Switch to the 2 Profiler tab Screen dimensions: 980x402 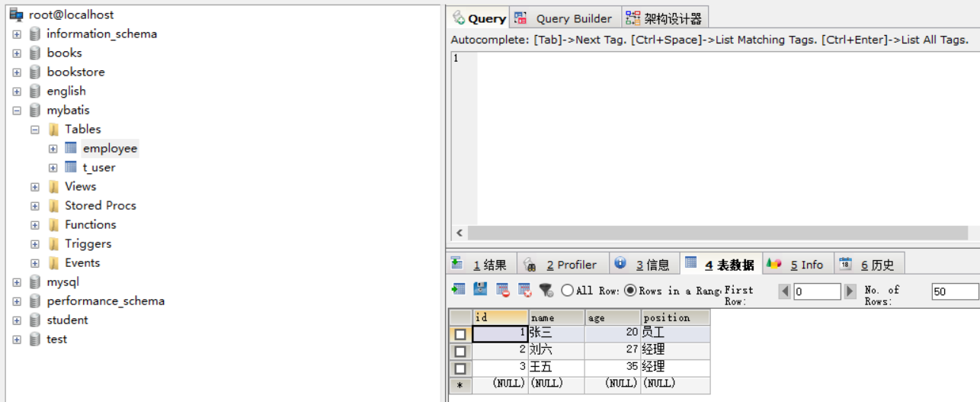click(563, 264)
